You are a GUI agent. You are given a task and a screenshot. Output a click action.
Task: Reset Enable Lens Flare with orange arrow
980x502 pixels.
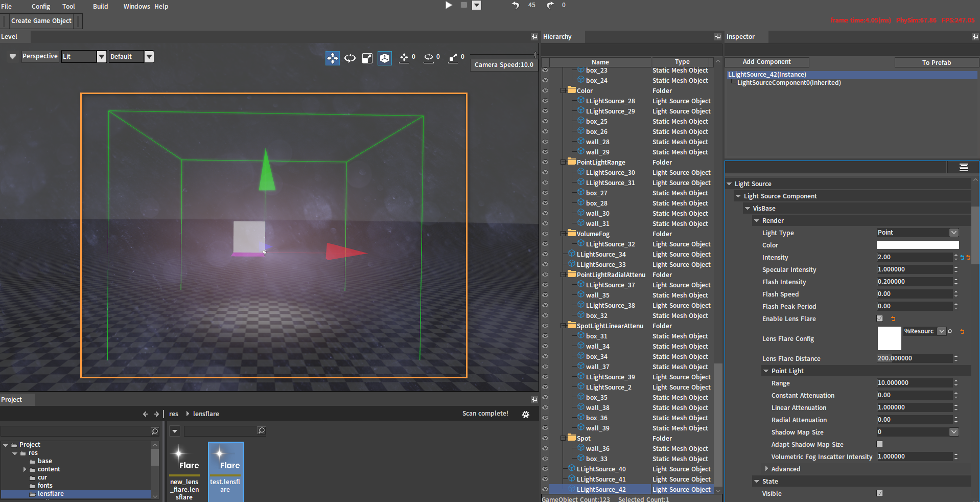(x=893, y=319)
